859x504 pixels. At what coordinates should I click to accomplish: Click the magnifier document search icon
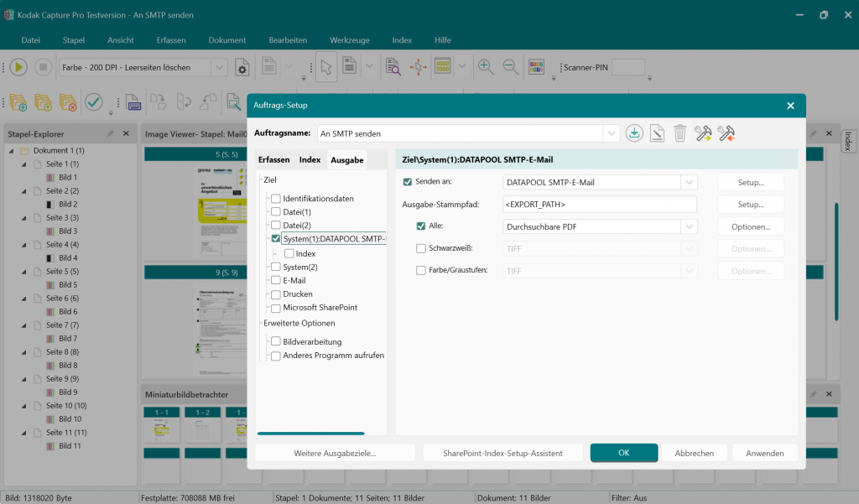coord(393,67)
